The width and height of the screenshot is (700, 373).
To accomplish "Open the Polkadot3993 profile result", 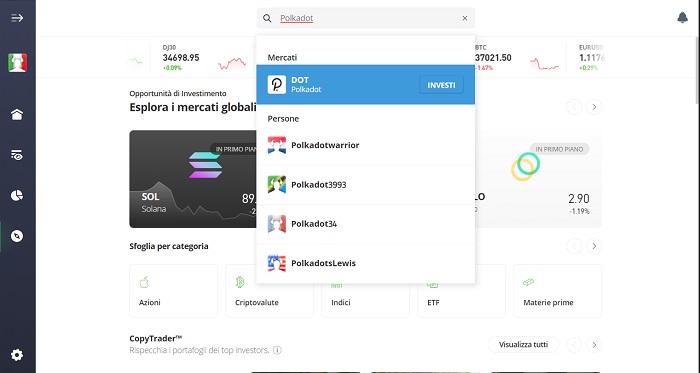I will click(366, 185).
